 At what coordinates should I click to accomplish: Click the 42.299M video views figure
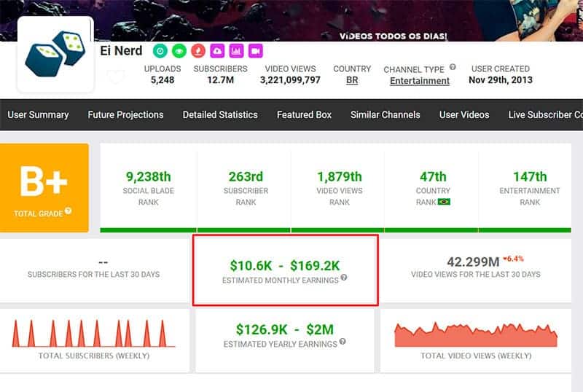coord(473,262)
